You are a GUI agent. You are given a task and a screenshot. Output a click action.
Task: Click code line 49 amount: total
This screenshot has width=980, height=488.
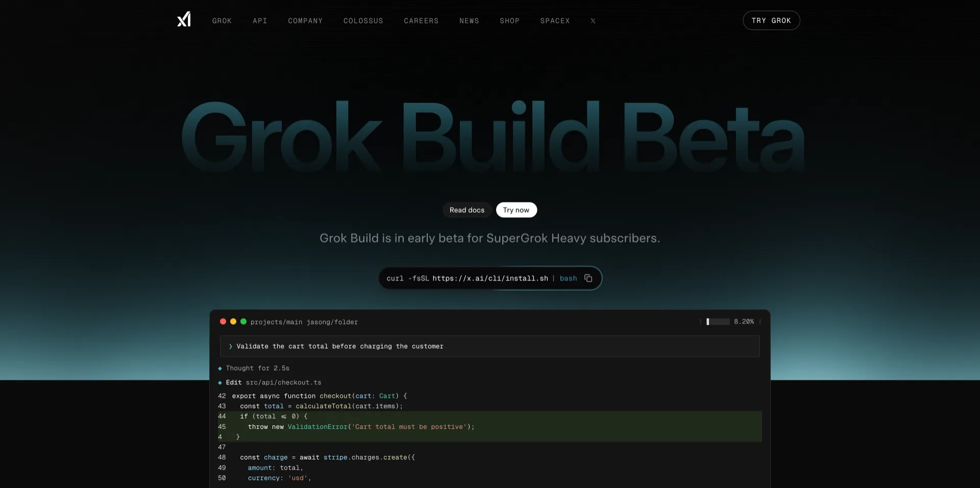(x=261, y=468)
